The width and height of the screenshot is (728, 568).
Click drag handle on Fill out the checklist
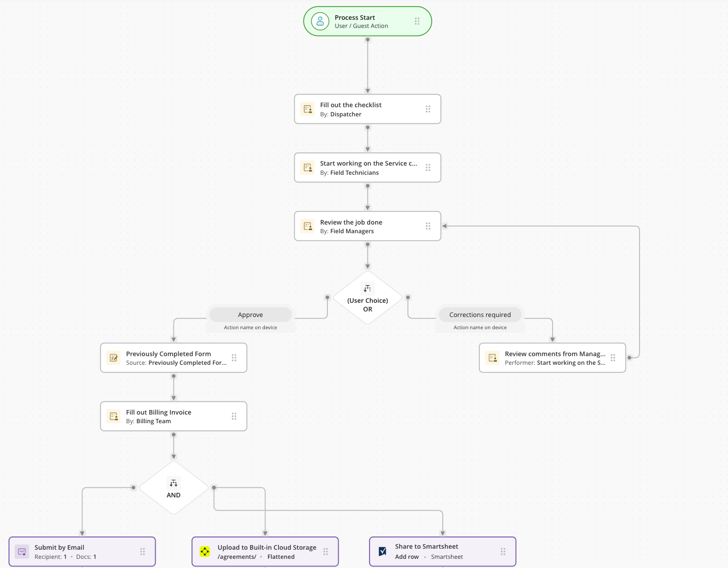tap(428, 109)
